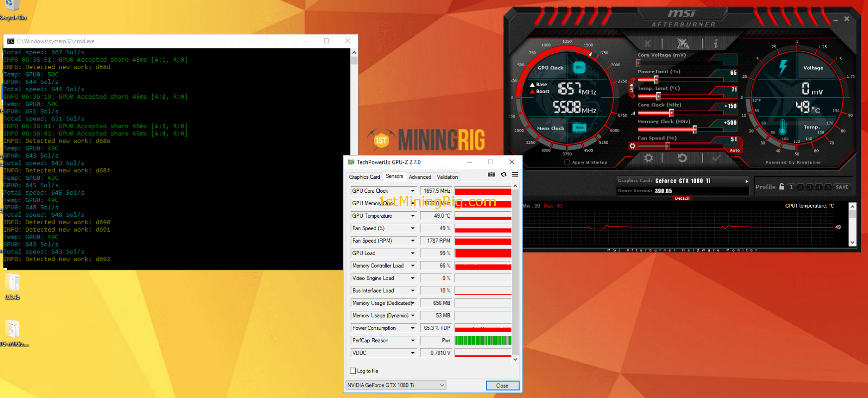This screenshot has width=868, height=398.
Task: Click the teal MEM chip icon in Afterburner
Action: click(x=579, y=128)
